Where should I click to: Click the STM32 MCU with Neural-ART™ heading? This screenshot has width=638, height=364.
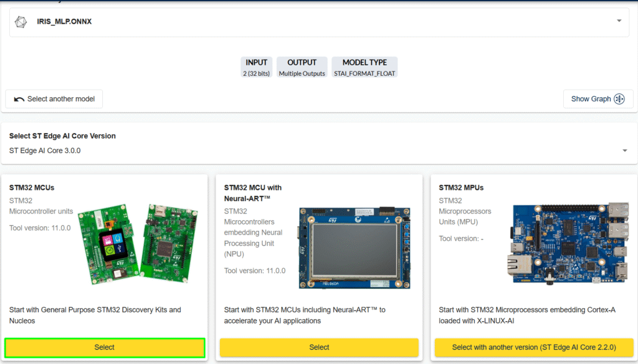tap(252, 193)
